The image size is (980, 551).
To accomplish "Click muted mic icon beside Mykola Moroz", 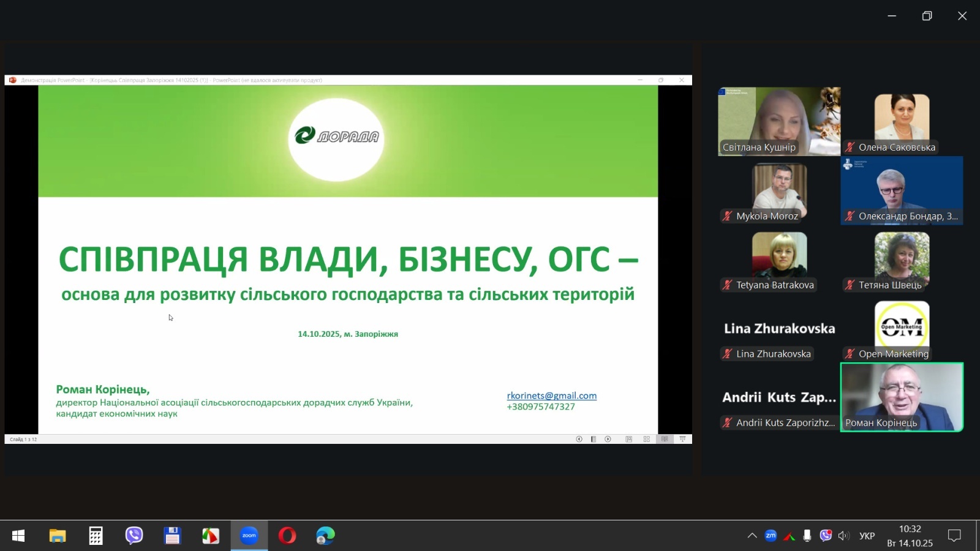I will point(727,216).
